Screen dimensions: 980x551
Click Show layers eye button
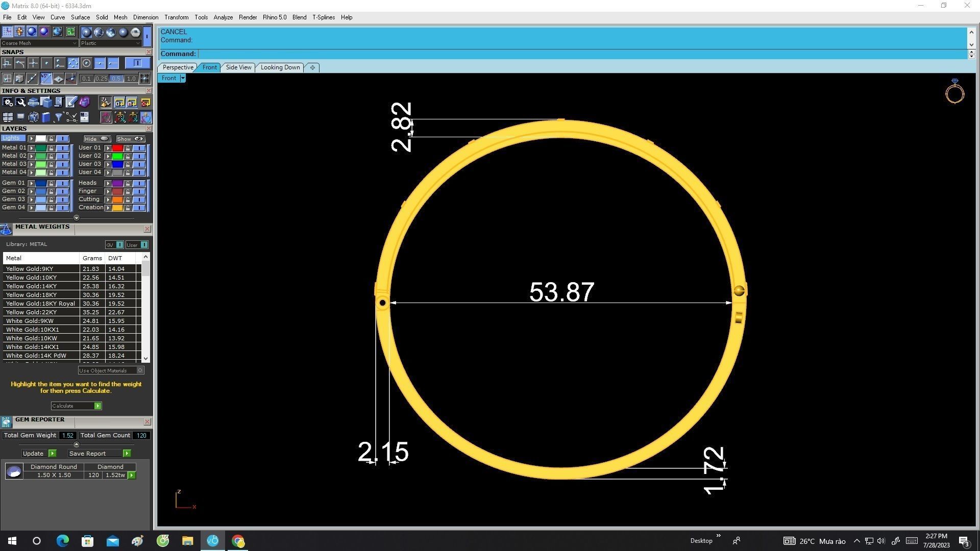click(x=131, y=139)
